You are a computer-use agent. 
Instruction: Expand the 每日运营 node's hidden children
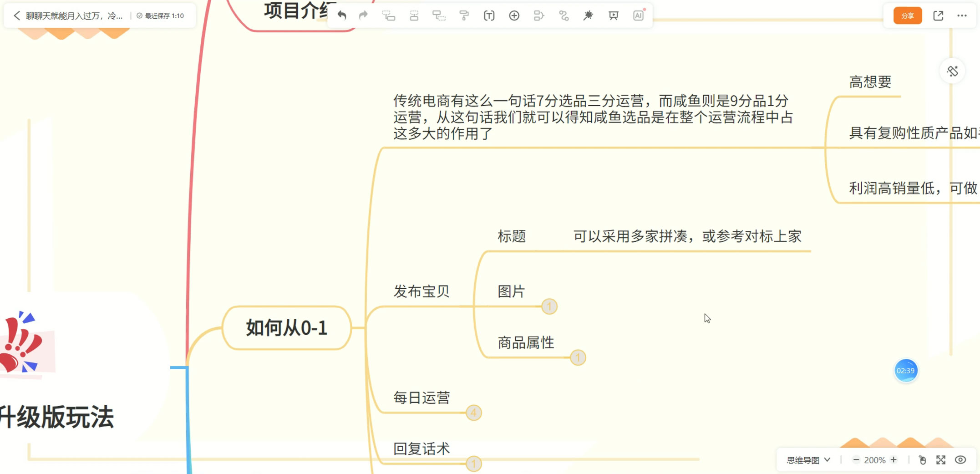tap(473, 413)
